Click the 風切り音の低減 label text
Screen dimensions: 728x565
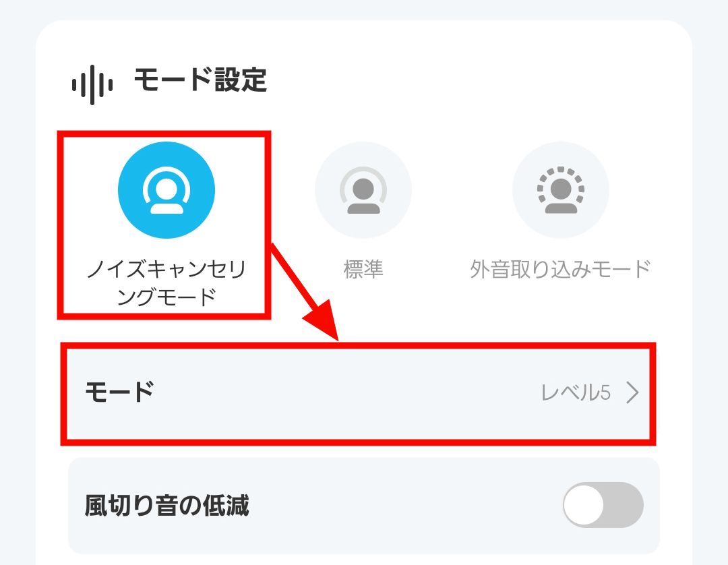point(166,506)
